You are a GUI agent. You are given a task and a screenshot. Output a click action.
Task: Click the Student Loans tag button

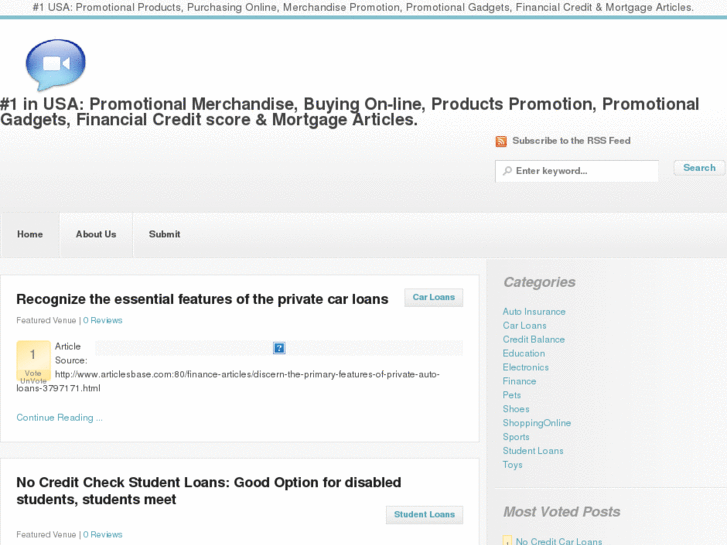424,514
